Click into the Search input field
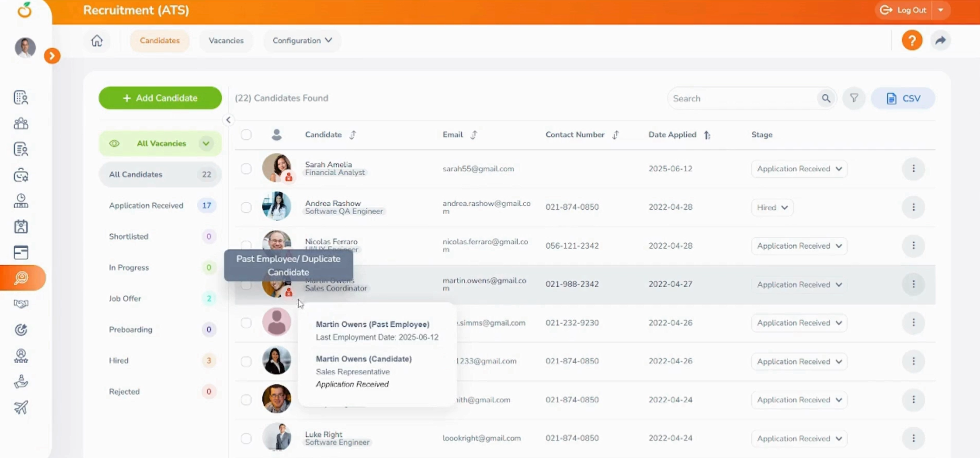Viewport: 980px width, 458px height. click(740, 99)
